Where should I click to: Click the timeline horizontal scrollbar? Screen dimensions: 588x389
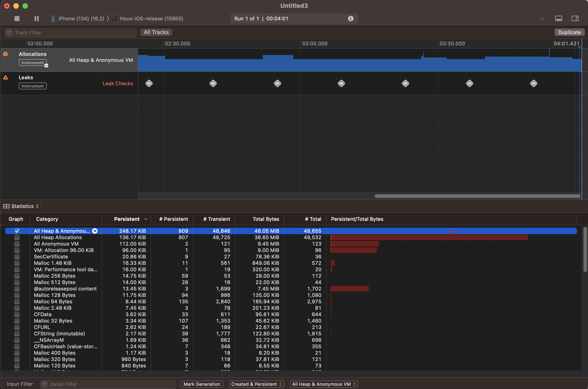point(477,196)
